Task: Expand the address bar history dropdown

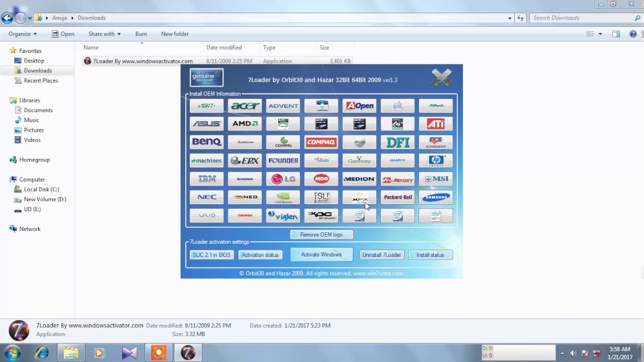Action: point(510,18)
